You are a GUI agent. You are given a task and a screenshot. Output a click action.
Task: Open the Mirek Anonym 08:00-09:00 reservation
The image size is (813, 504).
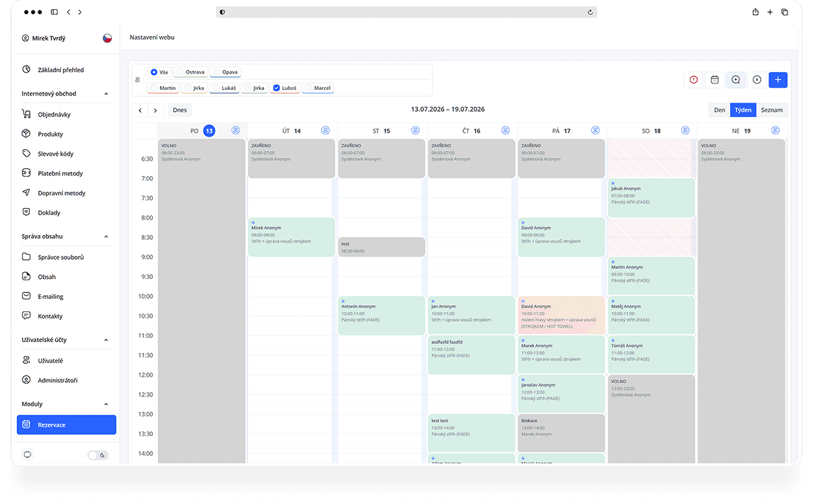(x=291, y=237)
